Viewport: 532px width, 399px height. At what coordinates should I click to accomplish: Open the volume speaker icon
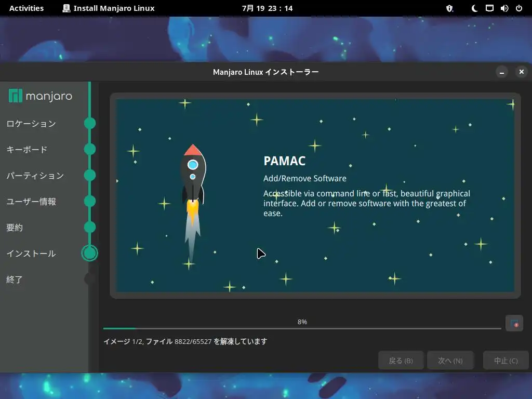click(x=504, y=8)
